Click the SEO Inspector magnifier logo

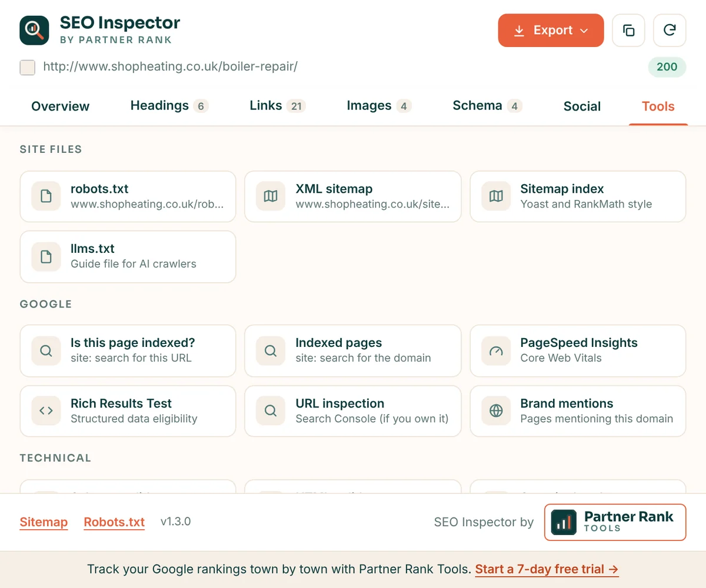tap(34, 30)
